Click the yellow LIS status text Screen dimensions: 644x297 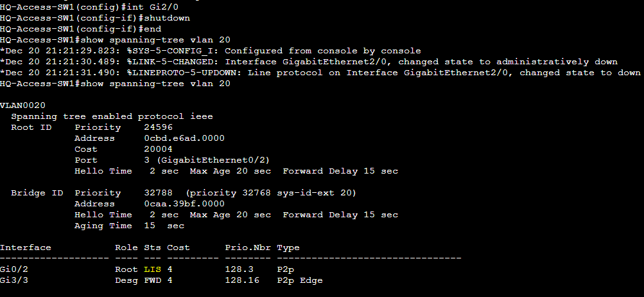[x=152, y=269]
